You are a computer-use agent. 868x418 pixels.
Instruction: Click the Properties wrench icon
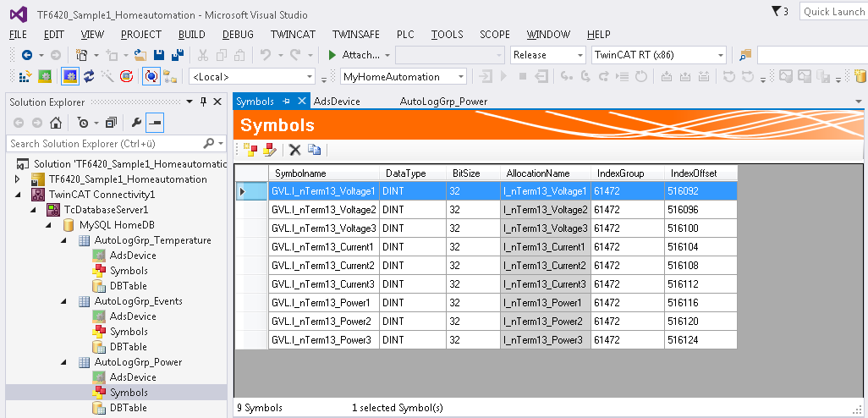click(136, 123)
